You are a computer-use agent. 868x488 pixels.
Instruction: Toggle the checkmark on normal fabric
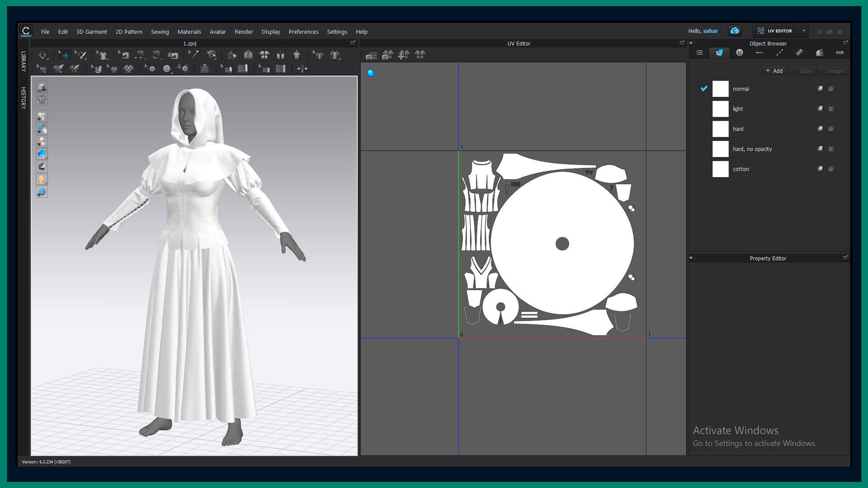[x=704, y=89]
